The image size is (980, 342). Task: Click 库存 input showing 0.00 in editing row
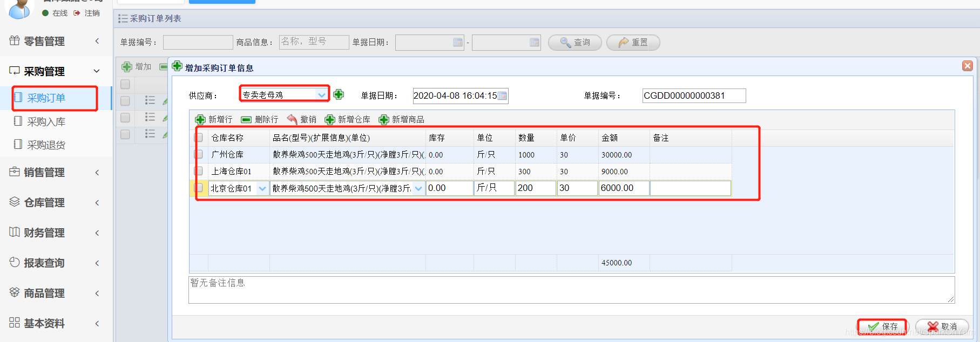coord(449,188)
